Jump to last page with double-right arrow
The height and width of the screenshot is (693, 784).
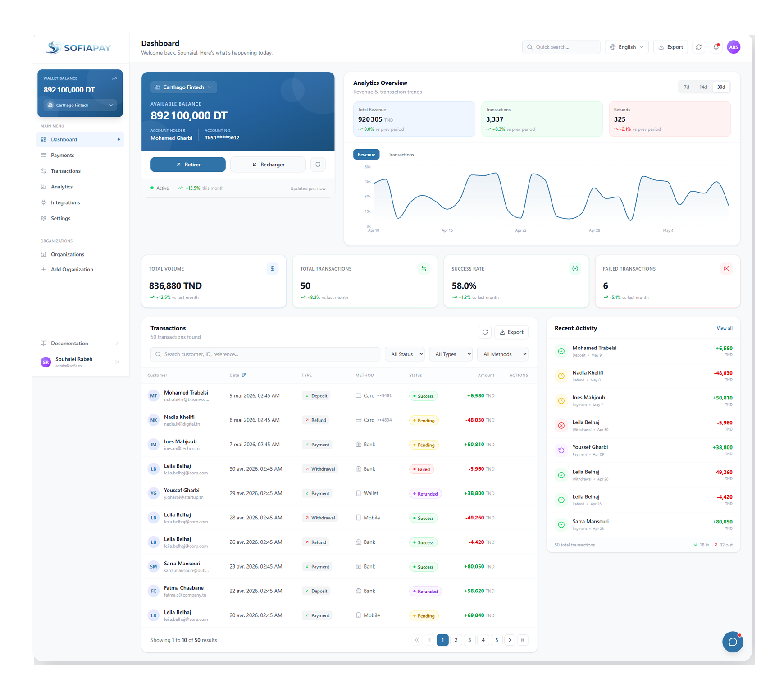point(523,640)
